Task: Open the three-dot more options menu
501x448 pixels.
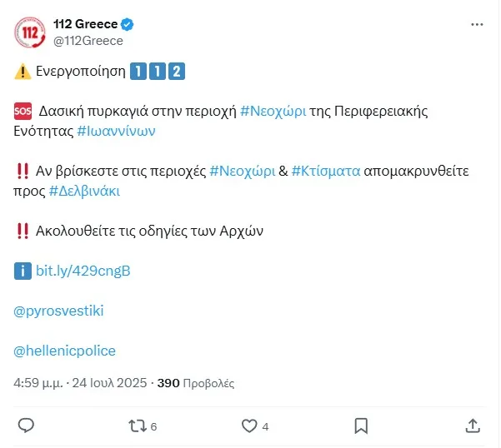Action: 477,24
